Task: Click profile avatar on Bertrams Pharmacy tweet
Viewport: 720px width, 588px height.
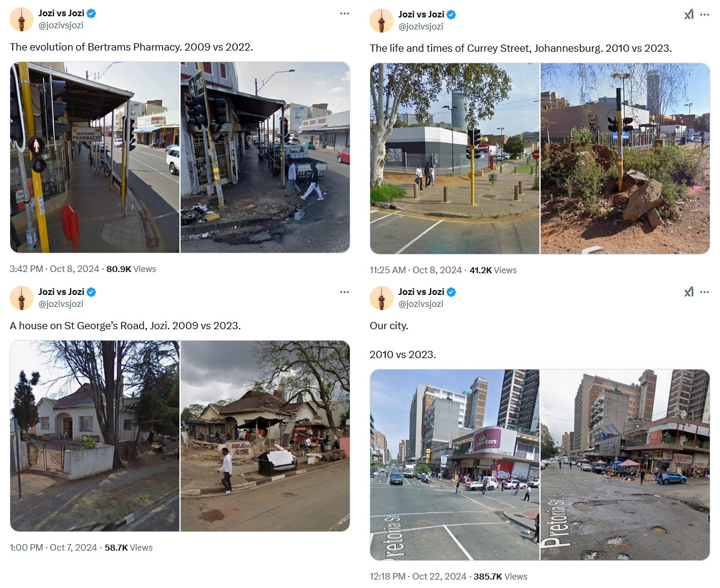Action: coord(22,19)
